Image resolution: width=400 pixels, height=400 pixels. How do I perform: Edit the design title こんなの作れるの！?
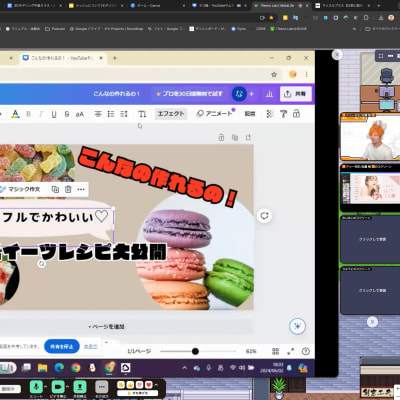(x=117, y=94)
